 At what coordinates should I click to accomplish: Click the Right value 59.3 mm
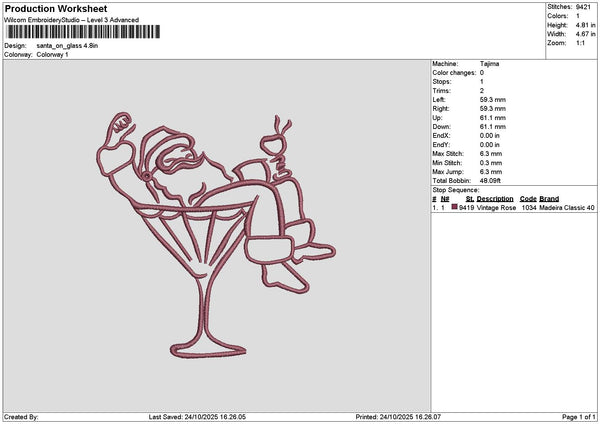click(x=492, y=109)
